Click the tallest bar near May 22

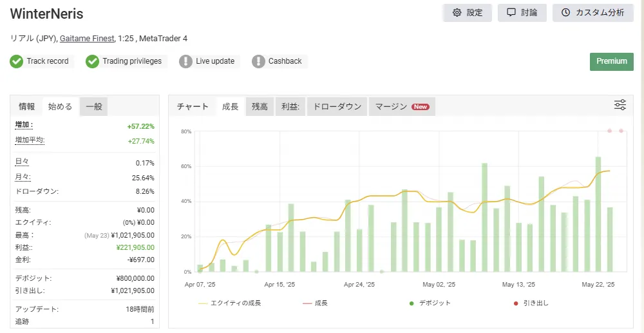598,214
